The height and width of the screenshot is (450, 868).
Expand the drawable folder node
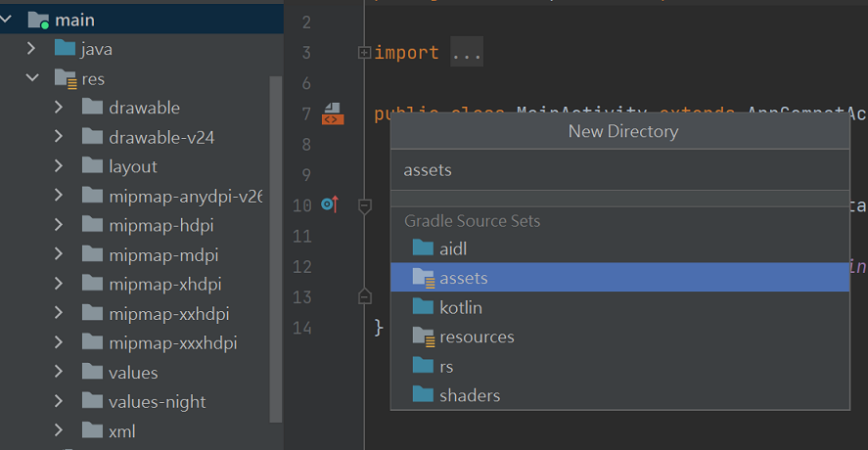coord(60,108)
